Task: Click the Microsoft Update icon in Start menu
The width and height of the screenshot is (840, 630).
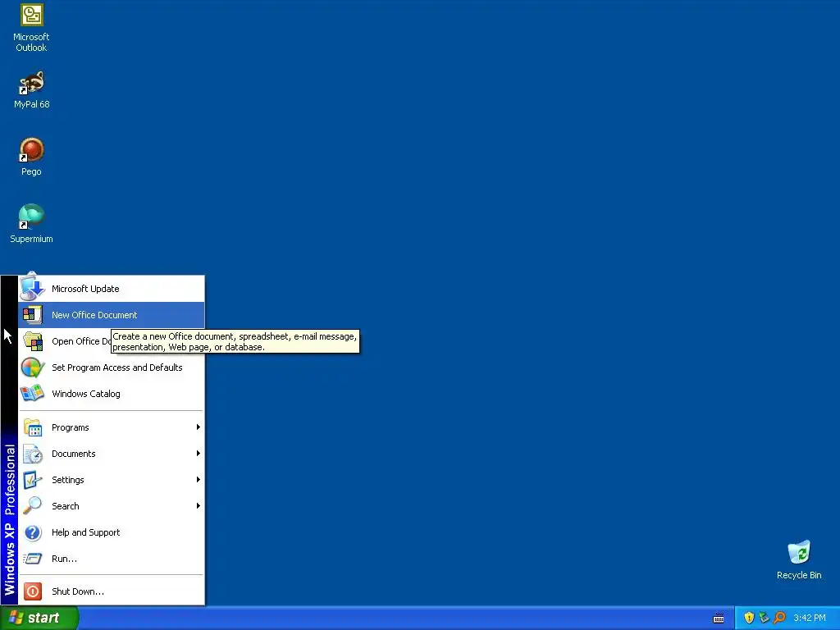Action: click(x=32, y=289)
